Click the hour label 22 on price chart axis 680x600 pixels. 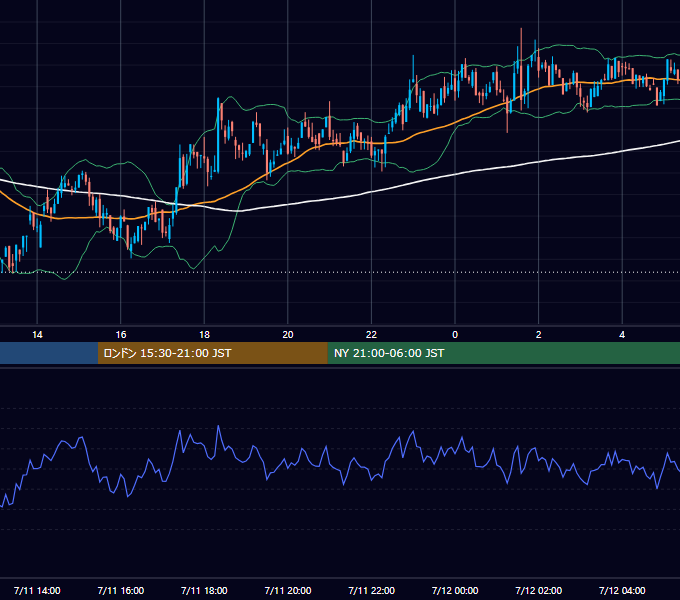[x=371, y=335]
